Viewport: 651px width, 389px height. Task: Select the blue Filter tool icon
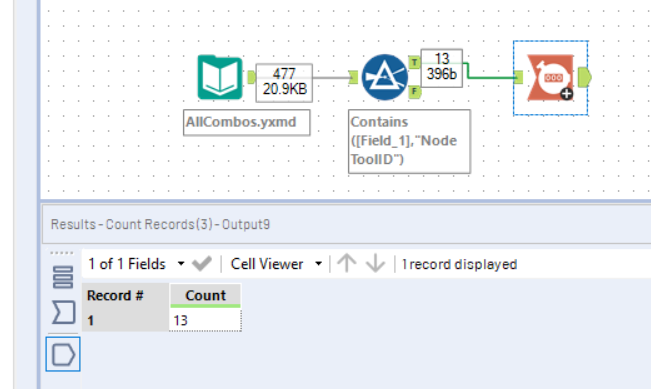coord(384,77)
